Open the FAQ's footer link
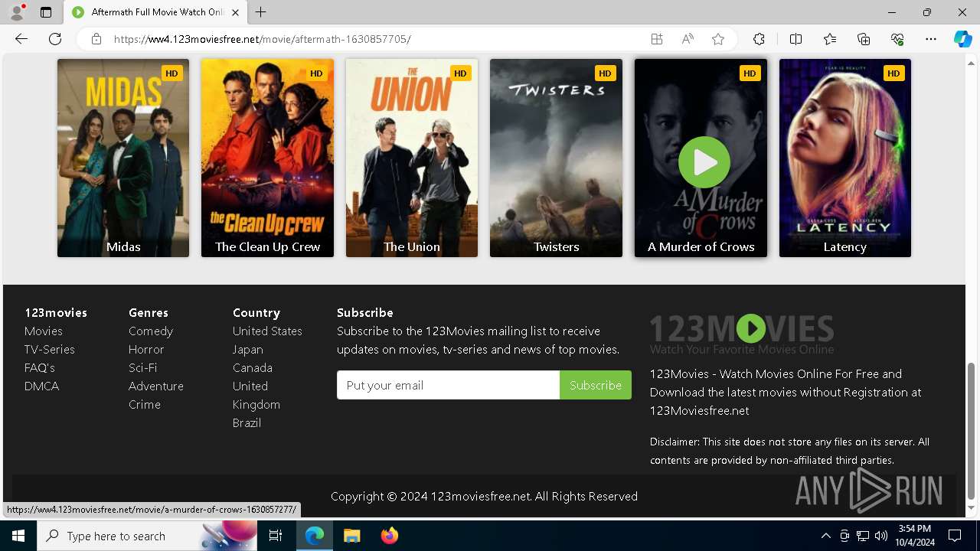Image resolution: width=980 pixels, height=551 pixels. tap(40, 368)
